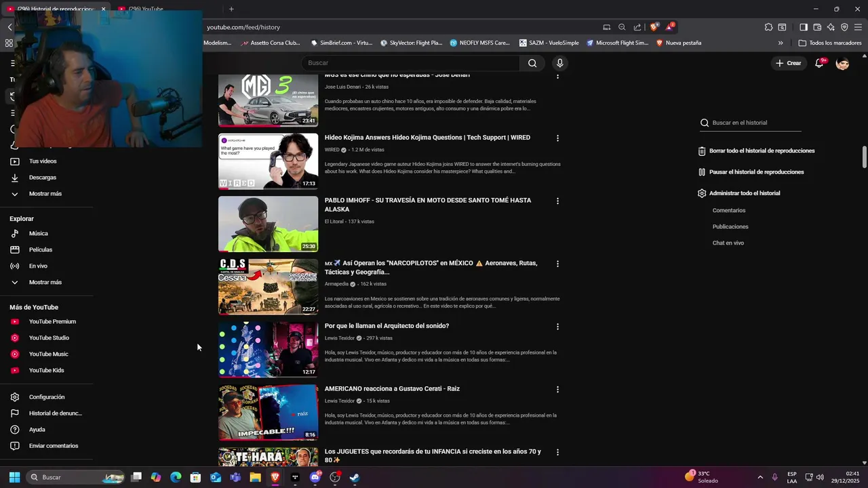This screenshot has height=488, width=868.
Task: Open more options for JUGUETES video
Action: pyautogui.click(x=557, y=452)
